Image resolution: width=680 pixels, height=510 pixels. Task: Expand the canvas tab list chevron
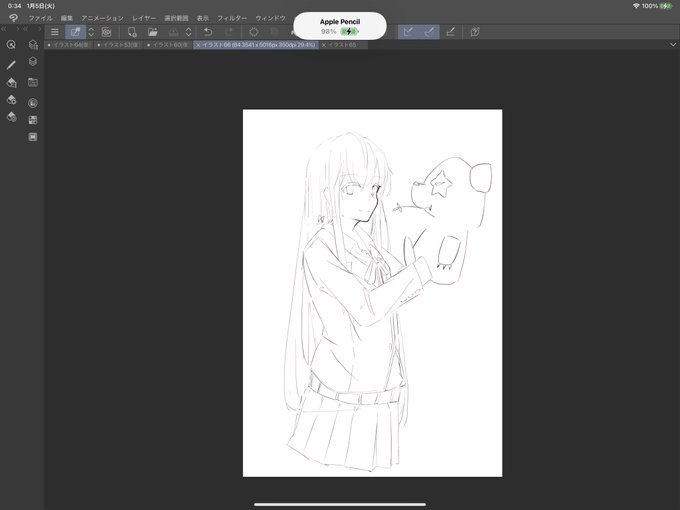click(x=673, y=45)
